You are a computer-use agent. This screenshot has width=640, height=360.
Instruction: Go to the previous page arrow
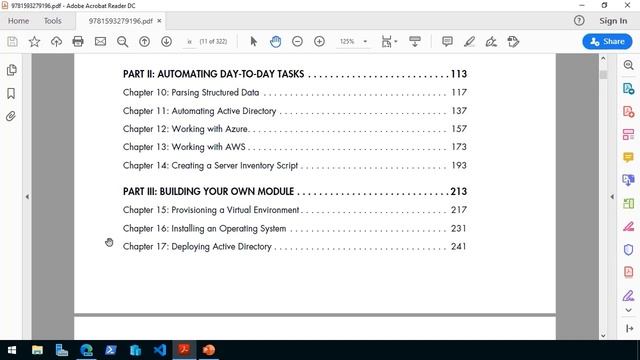pos(144,41)
